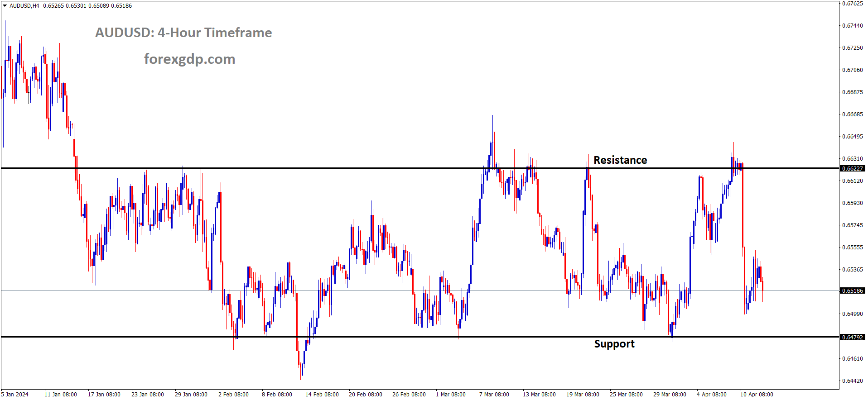Click the 13 Mar 08:00 time label

(x=539, y=394)
